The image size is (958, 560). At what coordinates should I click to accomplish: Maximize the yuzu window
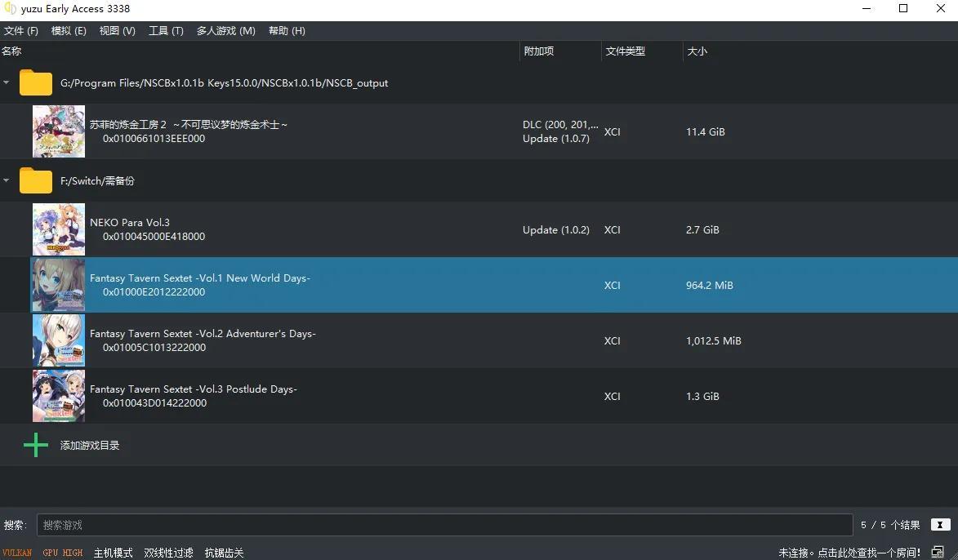tap(903, 8)
